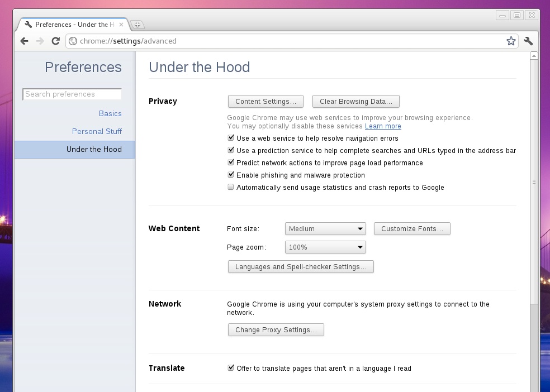Click the Privacy section label
This screenshot has width=550, height=392.
click(x=163, y=101)
